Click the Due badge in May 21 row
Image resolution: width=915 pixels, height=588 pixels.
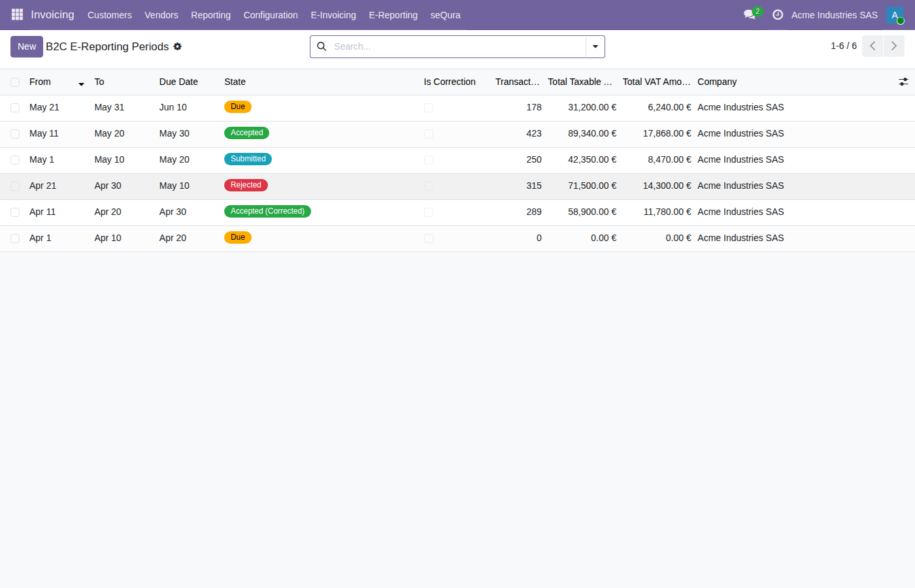pyautogui.click(x=238, y=106)
